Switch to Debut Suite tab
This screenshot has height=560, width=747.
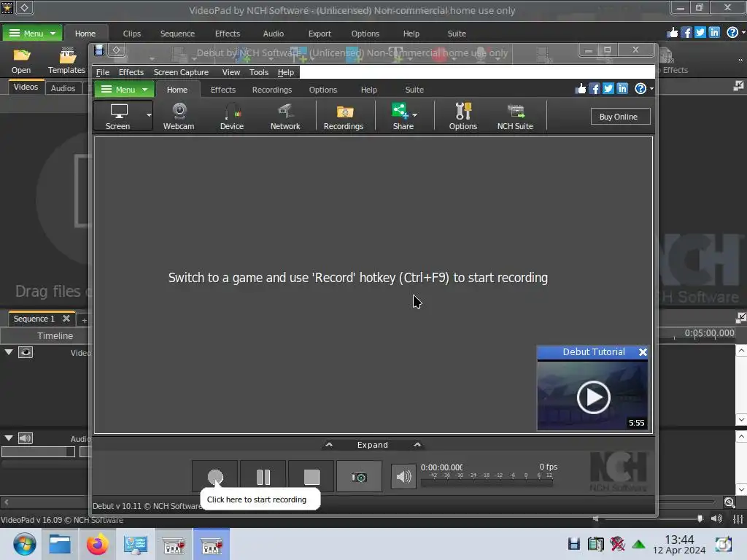[414, 90]
